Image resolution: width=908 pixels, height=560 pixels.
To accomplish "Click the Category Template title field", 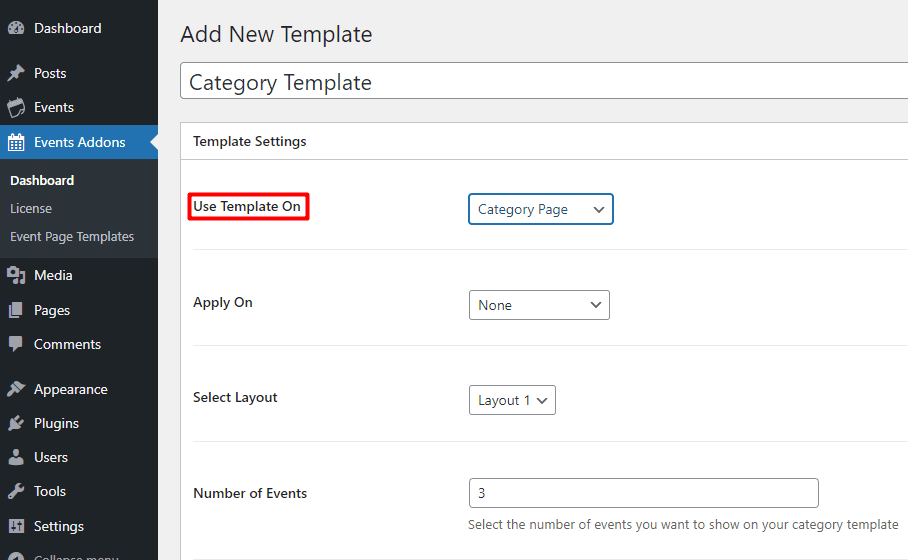I will point(540,82).
